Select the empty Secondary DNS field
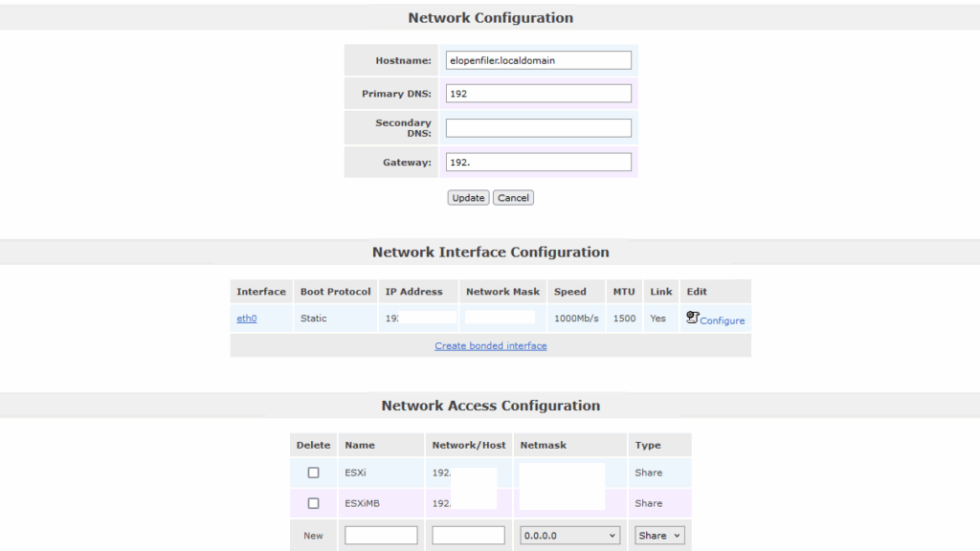 pyautogui.click(x=539, y=128)
